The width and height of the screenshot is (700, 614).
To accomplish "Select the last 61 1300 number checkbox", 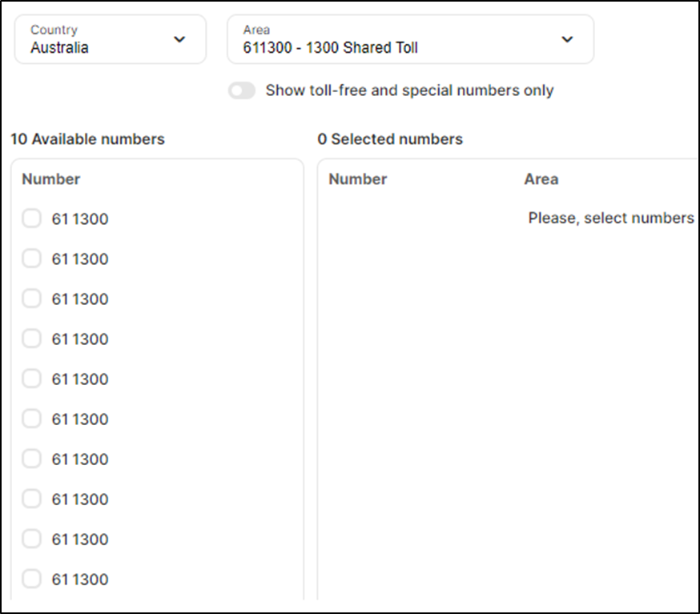I will (31, 579).
